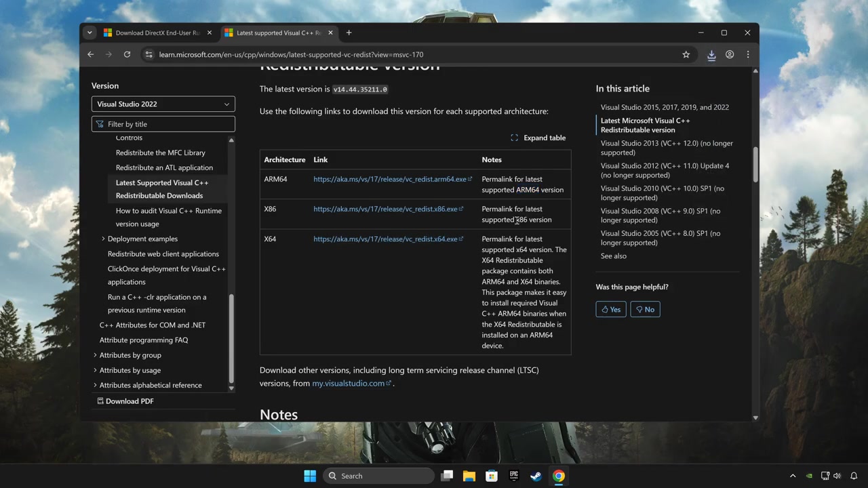Open ClickOnce deployment for Visual C++ applications
The width and height of the screenshot is (868, 488).
pyautogui.click(x=167, y=275)
